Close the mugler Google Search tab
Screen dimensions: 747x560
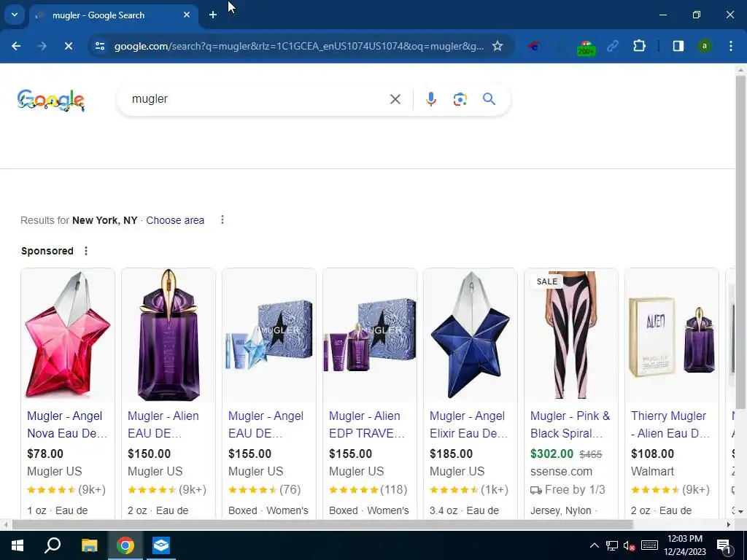point(187,15)
